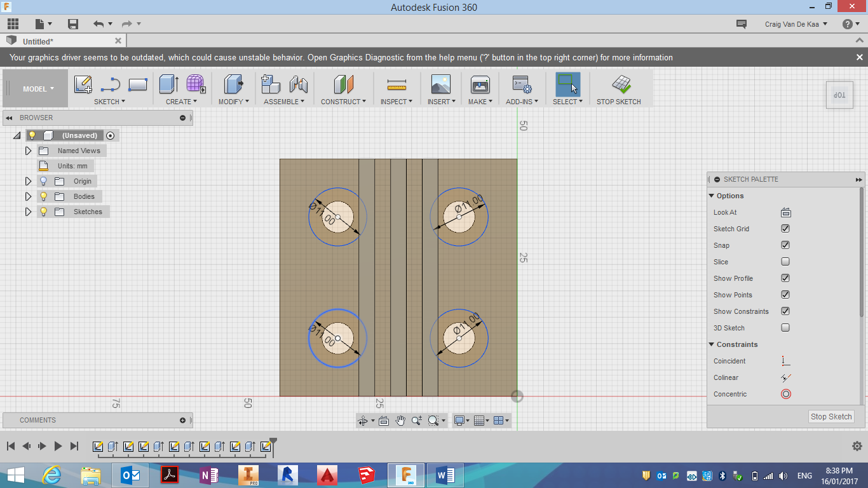Turn off Show Constraints checkbox
868x488 pixels.
pyautogui.click(x=785, y=311)
